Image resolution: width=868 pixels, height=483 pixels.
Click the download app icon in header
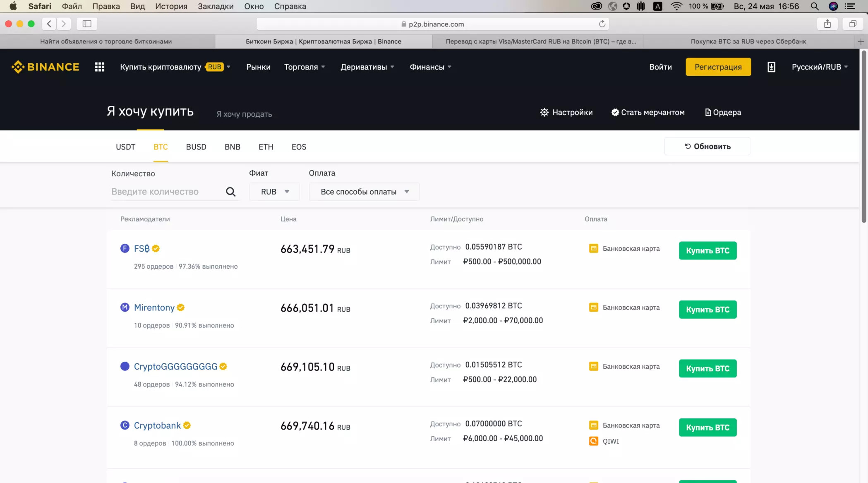[x=771, y=67]
